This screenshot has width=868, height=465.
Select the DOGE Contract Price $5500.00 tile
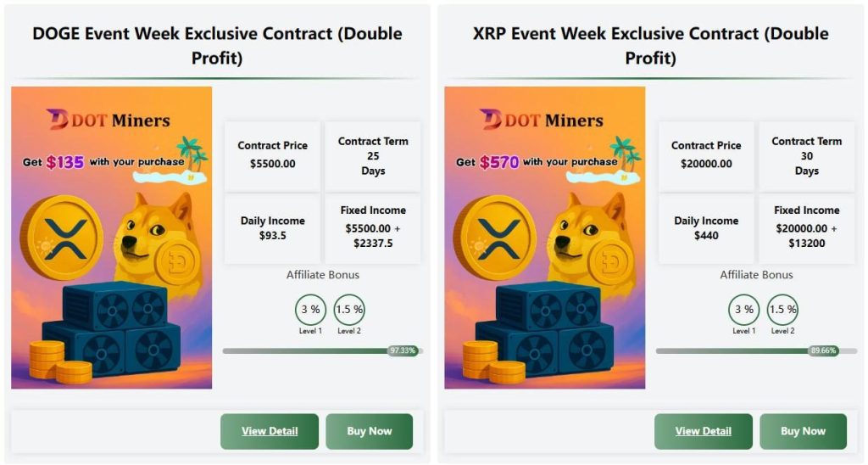coord(272,154)
